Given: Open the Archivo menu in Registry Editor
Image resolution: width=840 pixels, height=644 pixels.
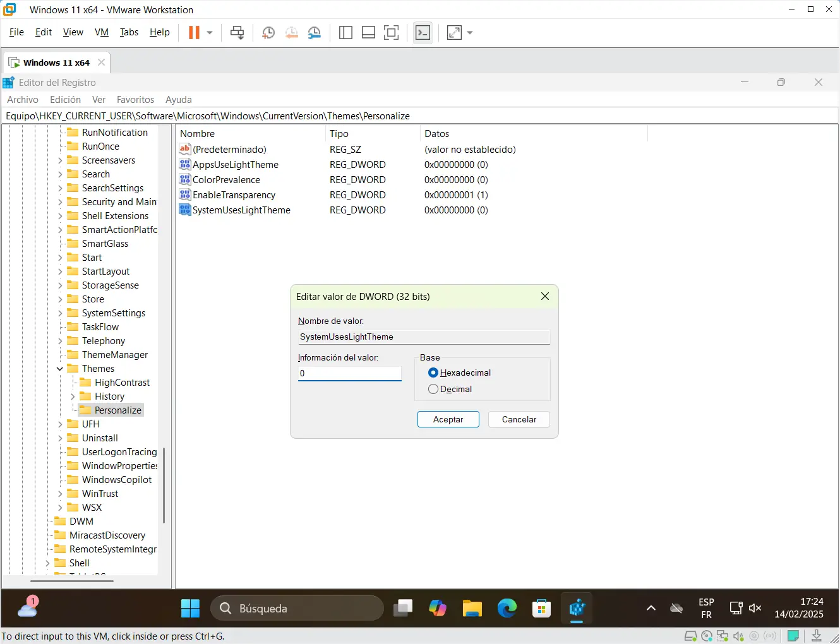Looking at the screenshot, I should tap(23, 100).
